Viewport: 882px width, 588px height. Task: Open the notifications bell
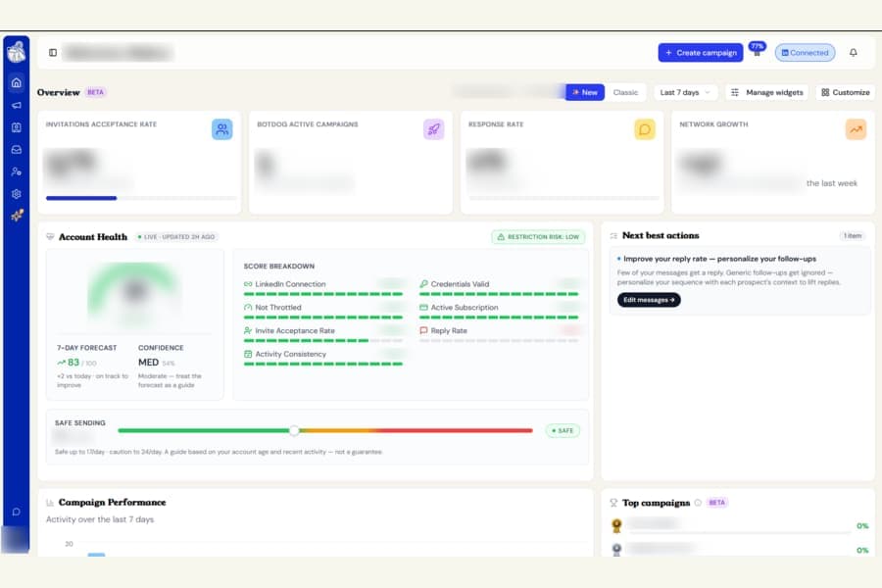click(854, 52)
